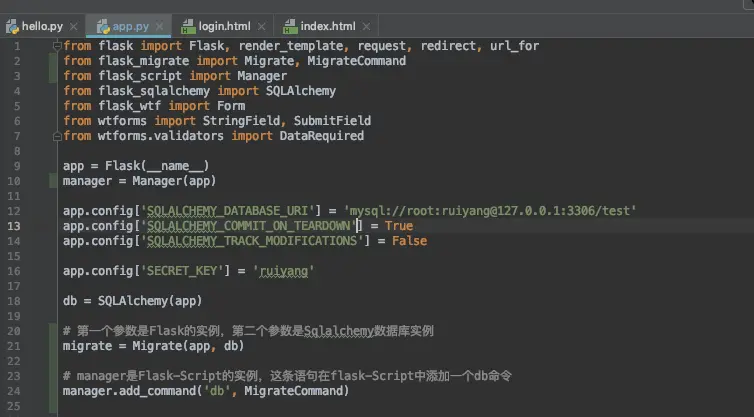Click the 'SECRET_KEY' config key
This screenshot has width=754, height=417.
tap(185, 271)
